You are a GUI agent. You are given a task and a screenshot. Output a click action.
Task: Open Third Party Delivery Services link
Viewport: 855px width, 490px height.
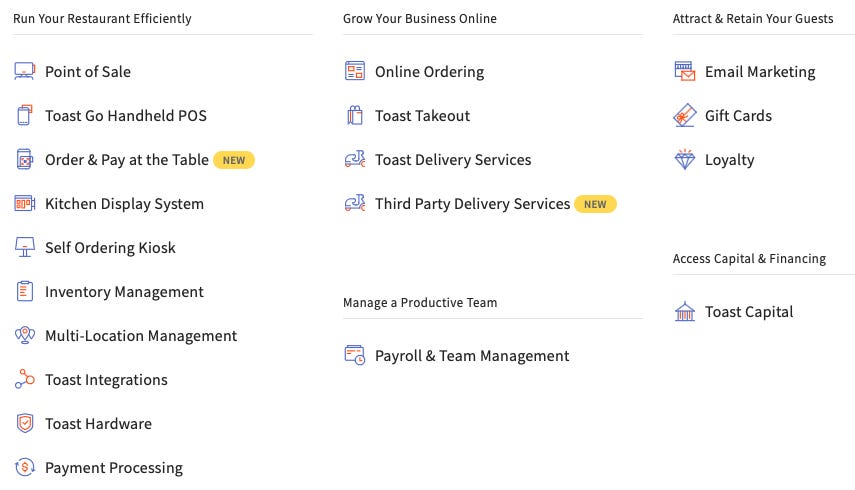pos(472,204)
